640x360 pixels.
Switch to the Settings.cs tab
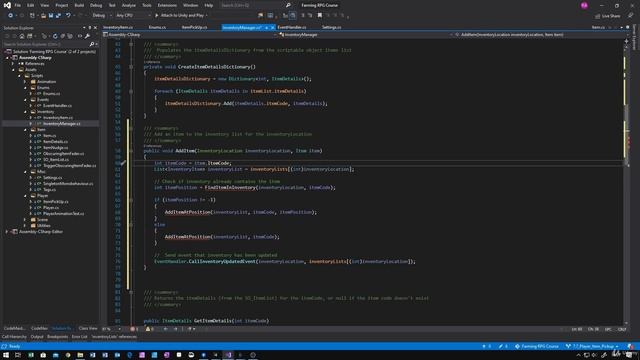(x=331, y=27)
